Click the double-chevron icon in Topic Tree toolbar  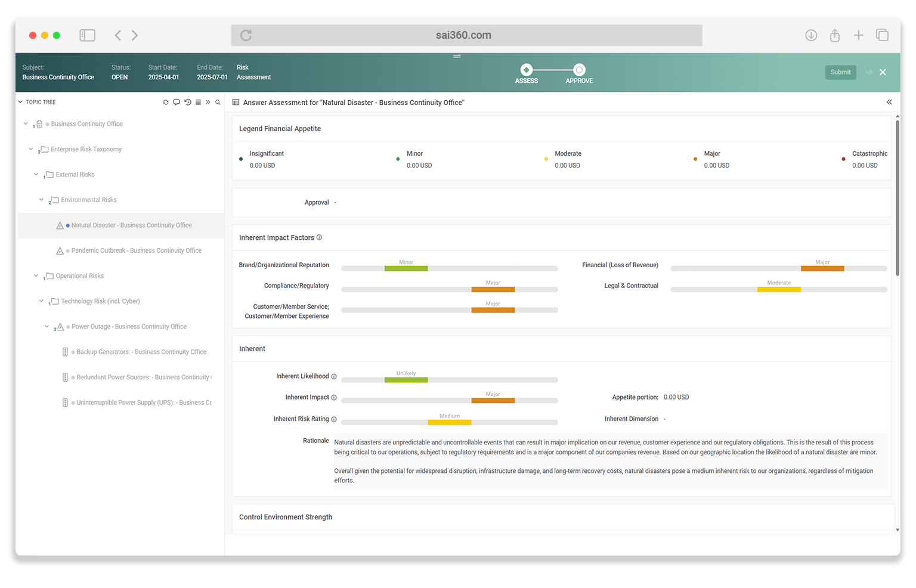pyautogui.click(x=208, y=103)
